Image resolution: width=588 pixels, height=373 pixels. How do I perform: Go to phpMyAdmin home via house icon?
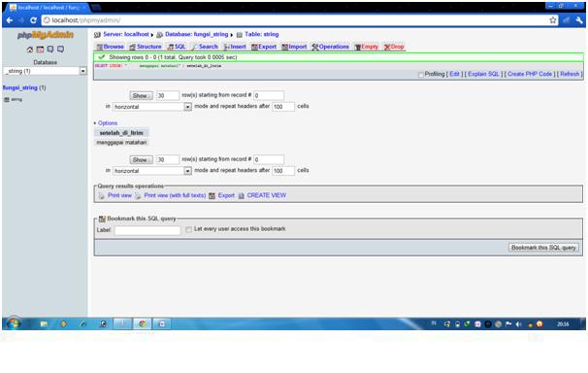tap(30, 50)
